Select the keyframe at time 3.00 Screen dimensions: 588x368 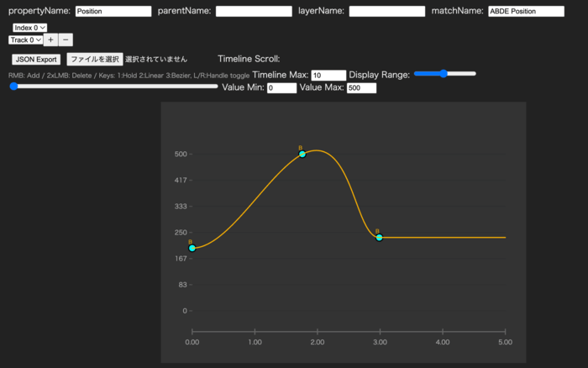click(379, 238)
